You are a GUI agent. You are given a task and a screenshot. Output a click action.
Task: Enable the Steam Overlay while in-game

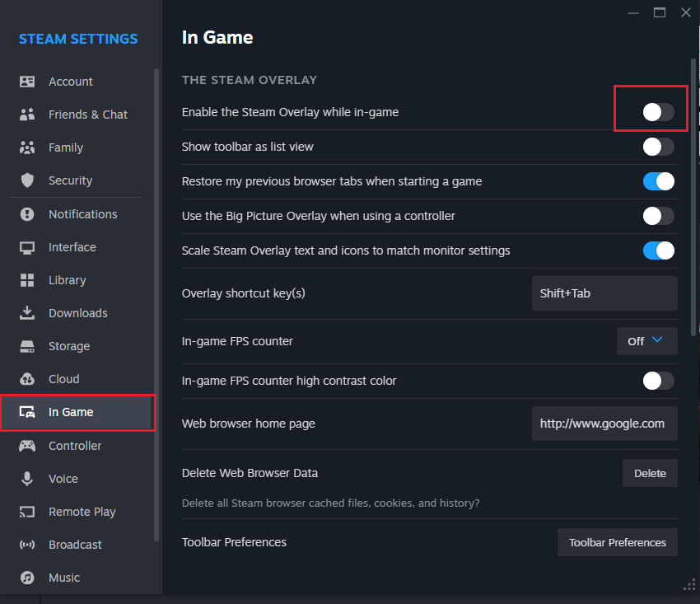(x=658, y=112)
